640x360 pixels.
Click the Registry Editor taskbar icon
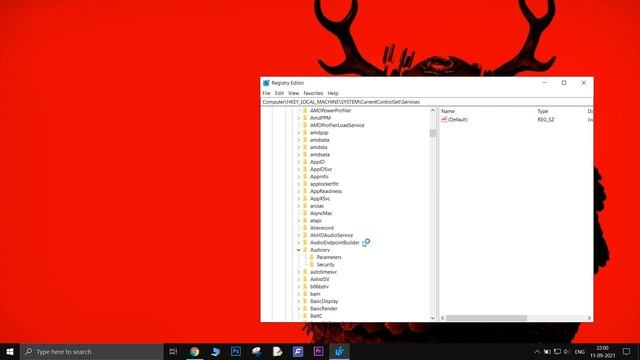(x=339, y=351)
